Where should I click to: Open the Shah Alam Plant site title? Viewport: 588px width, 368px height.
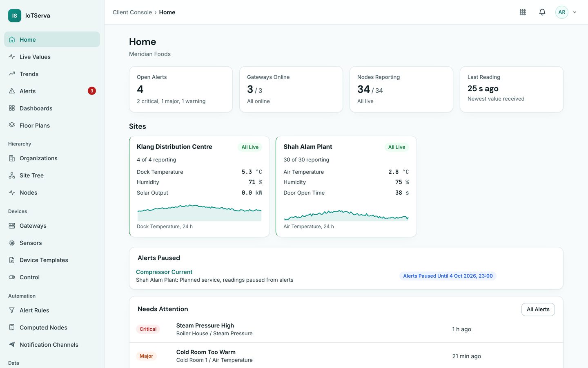(308, 147)
